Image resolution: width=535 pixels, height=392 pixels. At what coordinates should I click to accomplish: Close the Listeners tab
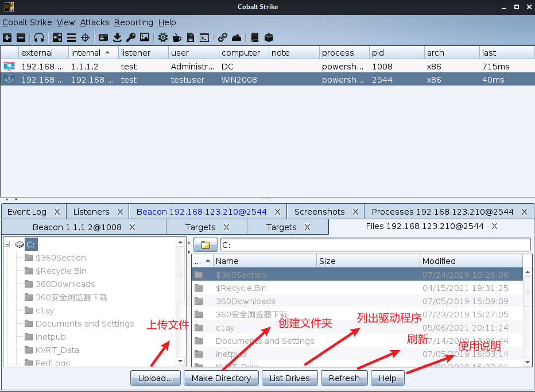(120, 212)
